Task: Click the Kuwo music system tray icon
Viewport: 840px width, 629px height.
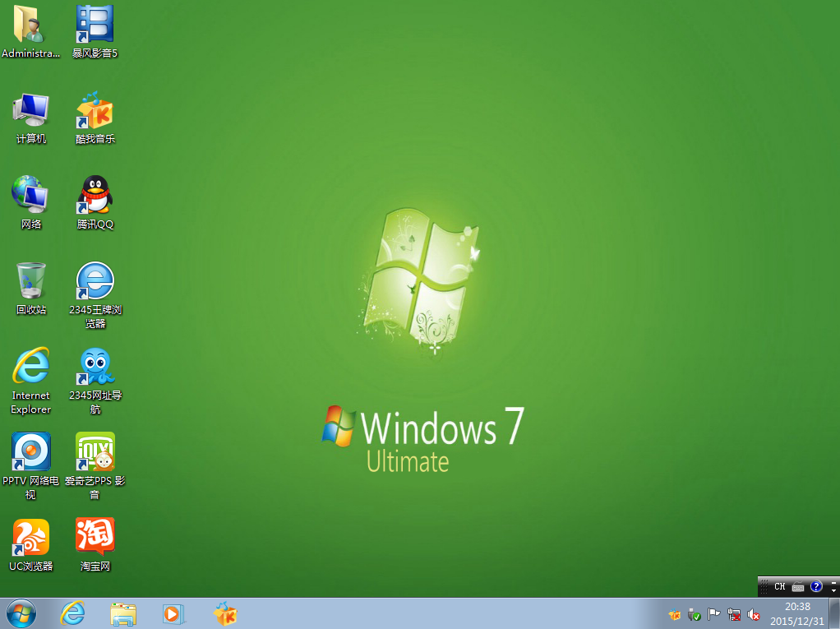Action: tap(675, 614)
